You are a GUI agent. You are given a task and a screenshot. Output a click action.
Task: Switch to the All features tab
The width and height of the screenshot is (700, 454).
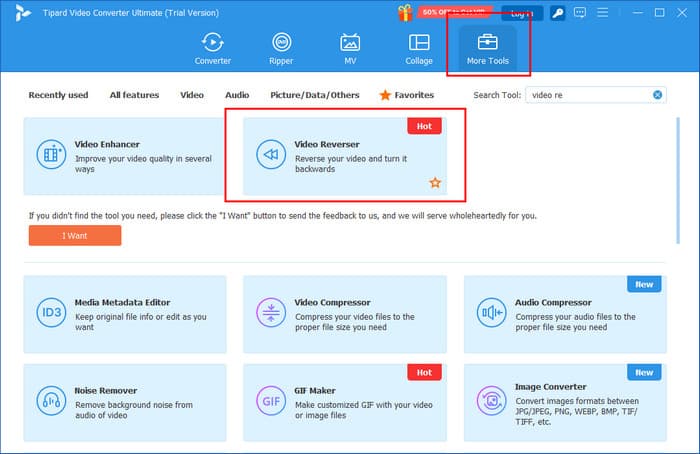[x=134, y=95]
